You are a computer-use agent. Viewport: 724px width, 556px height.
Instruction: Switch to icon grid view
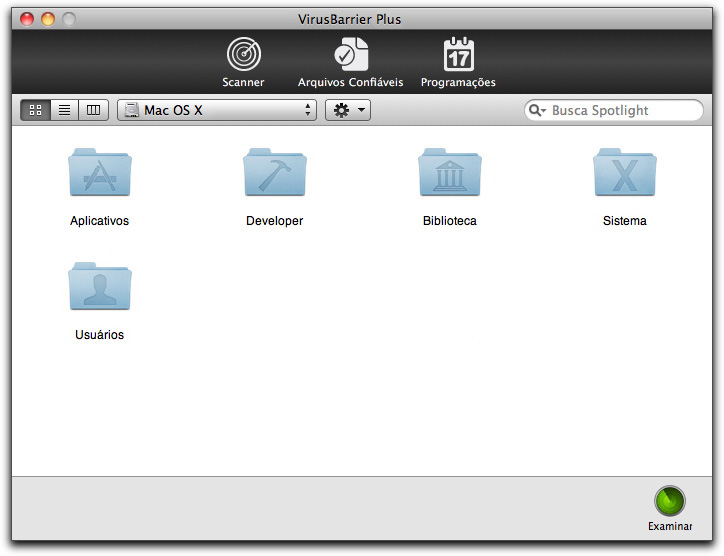coord(36,110)
